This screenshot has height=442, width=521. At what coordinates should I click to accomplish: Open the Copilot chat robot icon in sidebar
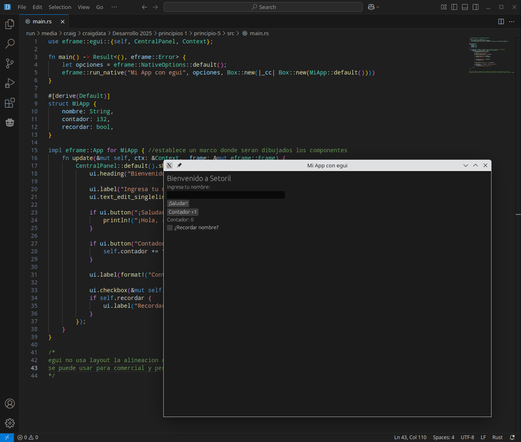point(10,122)
